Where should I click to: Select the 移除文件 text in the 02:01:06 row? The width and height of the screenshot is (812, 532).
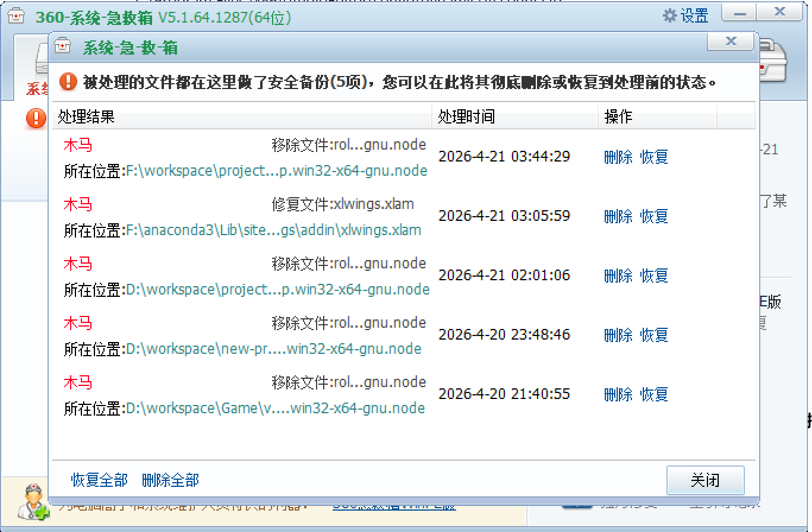point(349,264)
